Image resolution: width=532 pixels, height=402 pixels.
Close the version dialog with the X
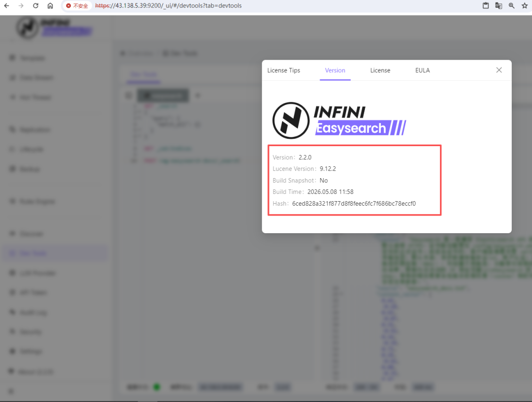[499, 70]
